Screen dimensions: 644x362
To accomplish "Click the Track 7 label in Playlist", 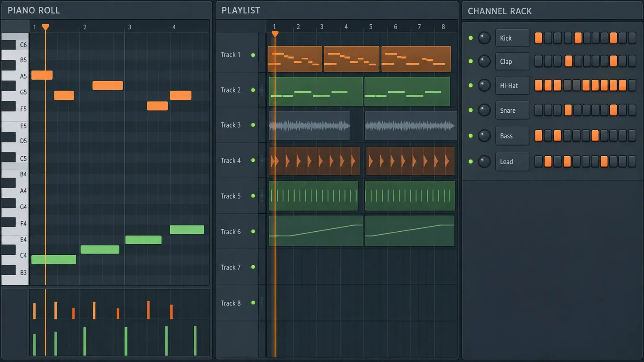I will click(x=231, y=267).
